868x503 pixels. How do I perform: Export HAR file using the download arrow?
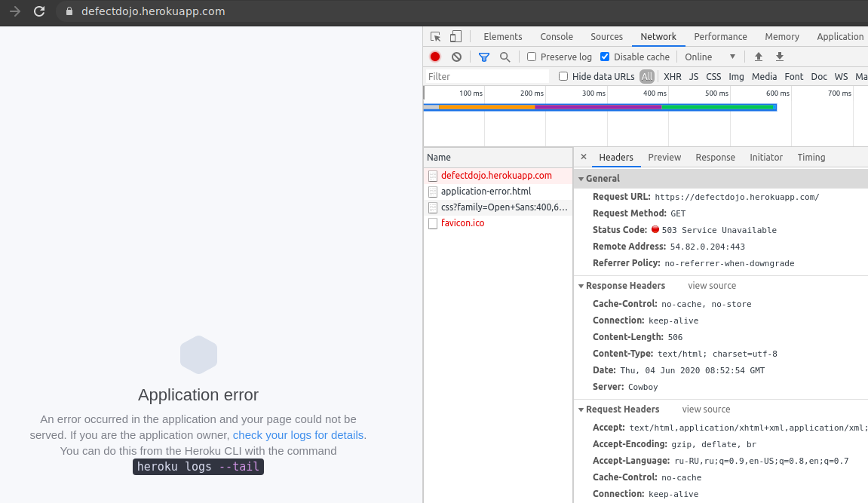pyautogui.click(x=779, y=57)
